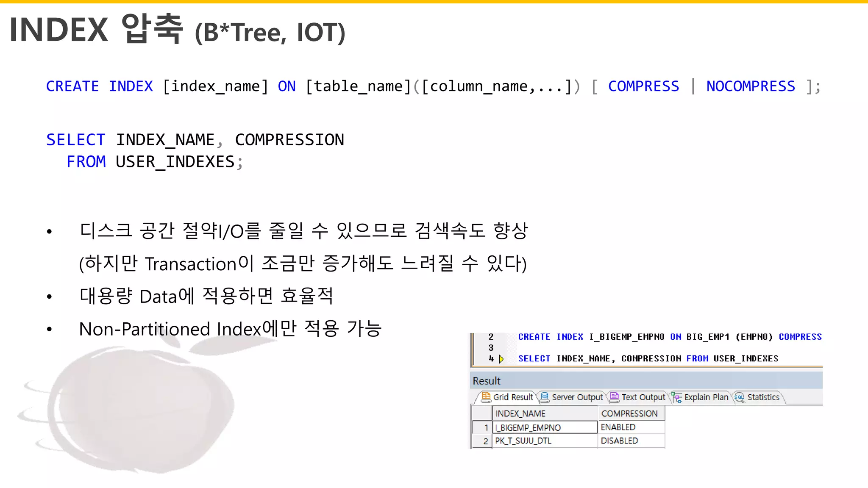Open the Statistics tab

point(757,397)
